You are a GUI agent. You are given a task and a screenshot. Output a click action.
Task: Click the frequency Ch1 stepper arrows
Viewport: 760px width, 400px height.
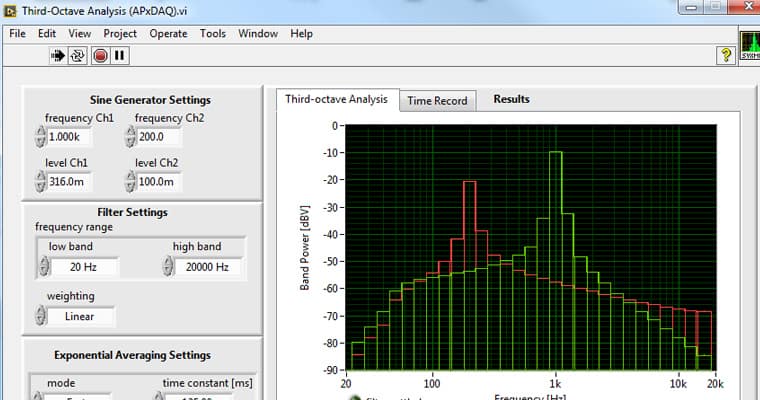coord(40,136)
